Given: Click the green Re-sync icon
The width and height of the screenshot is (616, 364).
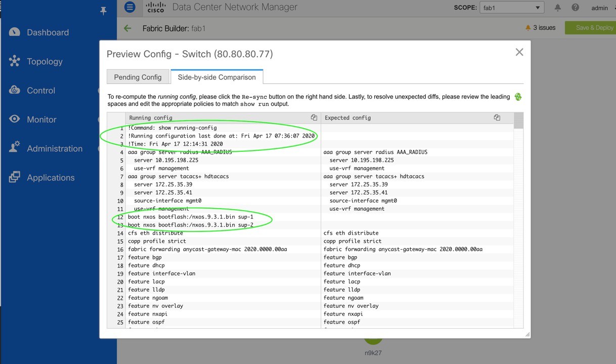Looking at the screenshot, I should (x=518, y=97).
